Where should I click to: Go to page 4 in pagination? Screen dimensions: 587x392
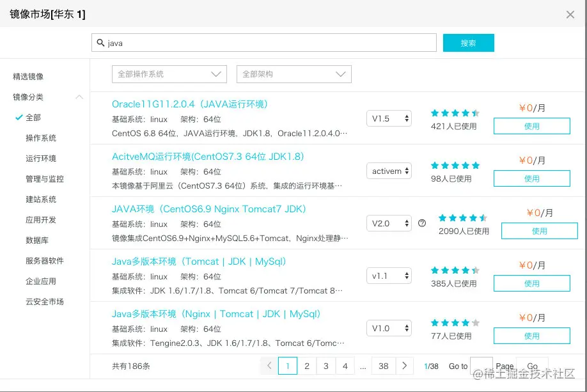[345, 366]
